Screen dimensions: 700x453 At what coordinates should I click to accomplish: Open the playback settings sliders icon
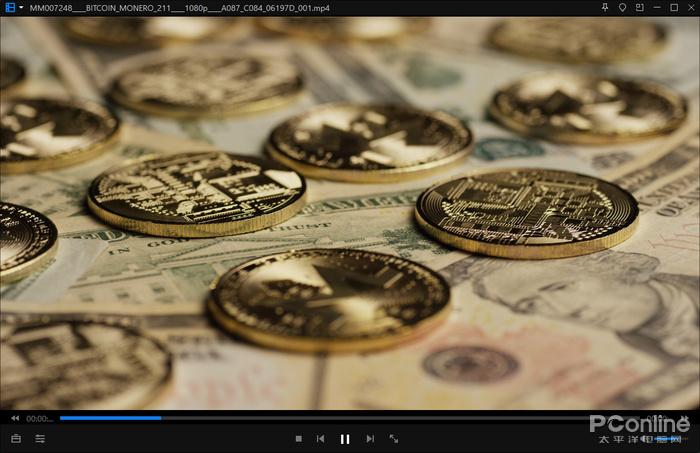pos(40,439)
